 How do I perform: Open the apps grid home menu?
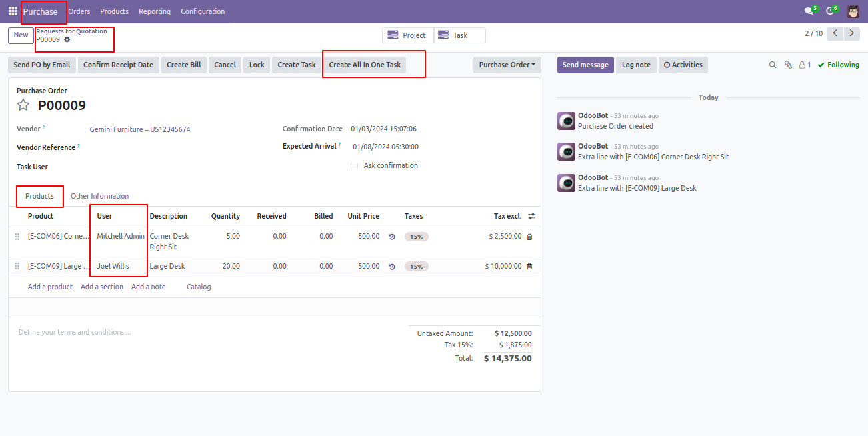pyautogui.click(x=13, y=11)
